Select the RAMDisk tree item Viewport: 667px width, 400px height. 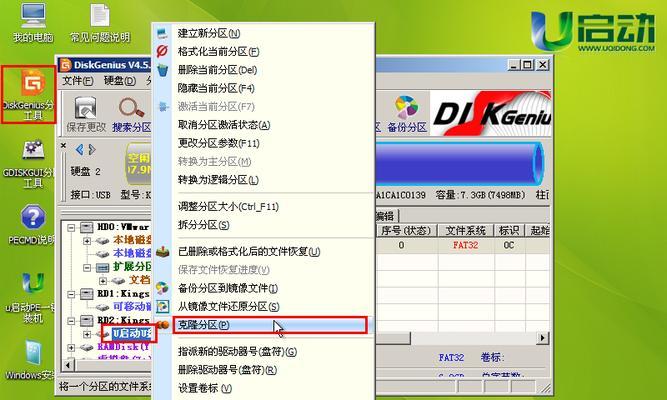point(124,347)
